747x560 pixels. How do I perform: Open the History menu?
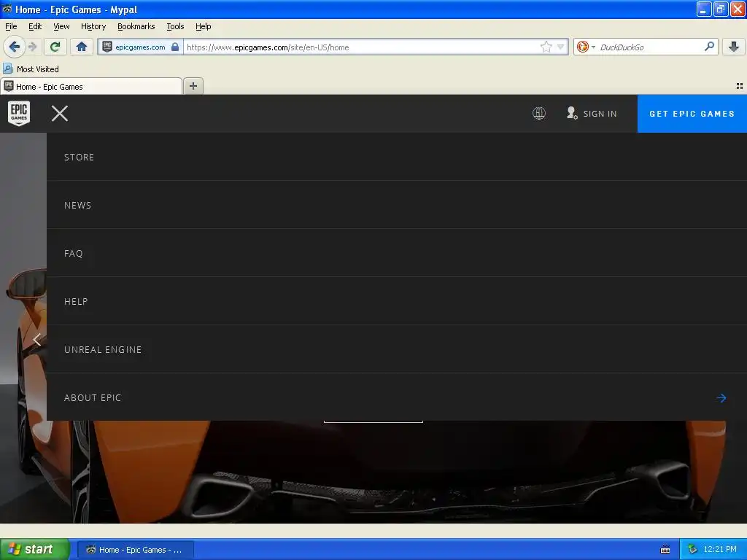[93, 26]
